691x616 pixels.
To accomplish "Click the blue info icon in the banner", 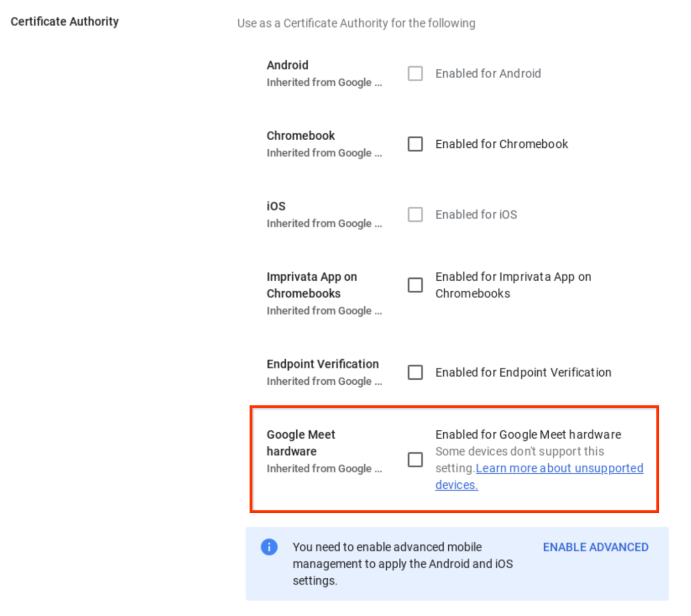I will [x=269, y=546].
